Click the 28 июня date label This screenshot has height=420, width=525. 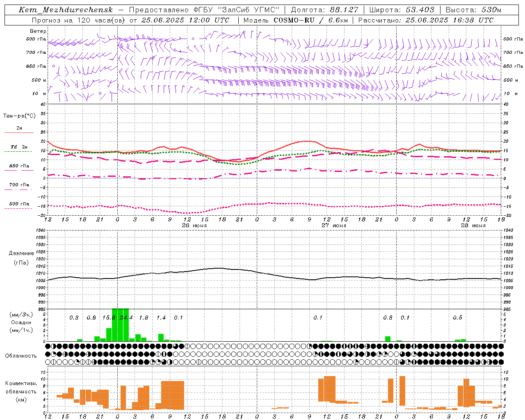(x=473, y=225)
